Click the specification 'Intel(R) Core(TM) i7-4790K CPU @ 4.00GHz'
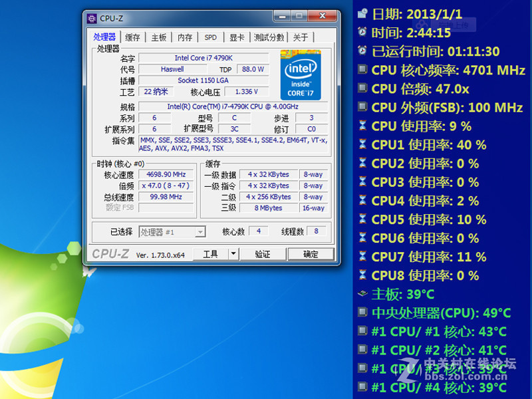The width and height of the screenshot is (532, 399). 233,106
